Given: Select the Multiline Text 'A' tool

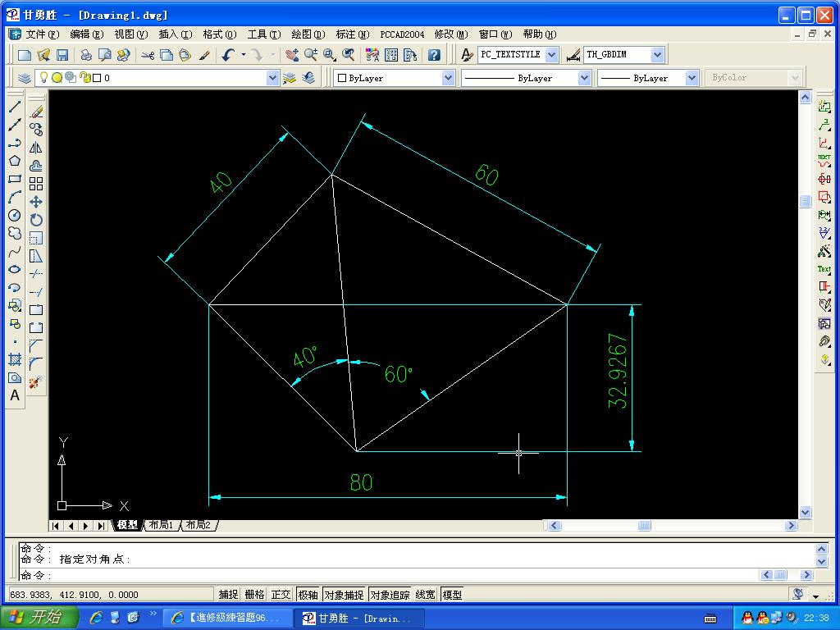Looking at the screenshot, I should (x=15, y=395).
